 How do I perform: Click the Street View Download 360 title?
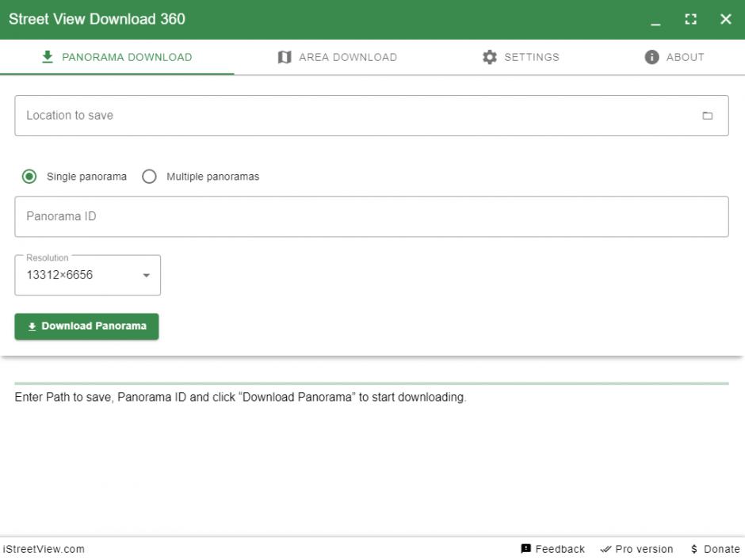(x=97, y=19)
